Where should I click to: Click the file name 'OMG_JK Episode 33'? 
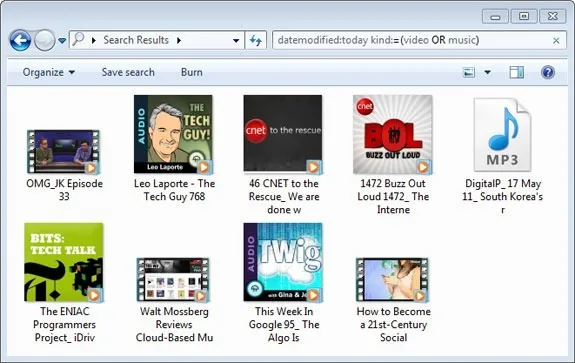[64, 190]
